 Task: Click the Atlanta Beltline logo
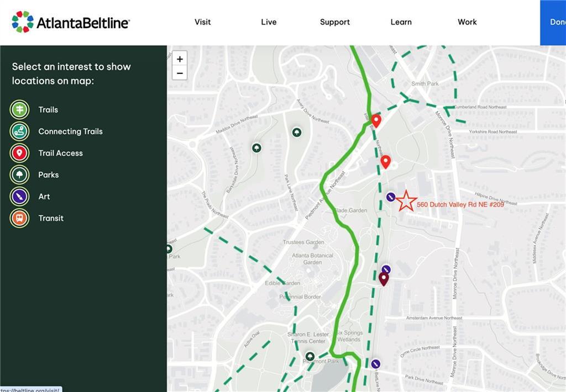point(71,22)
